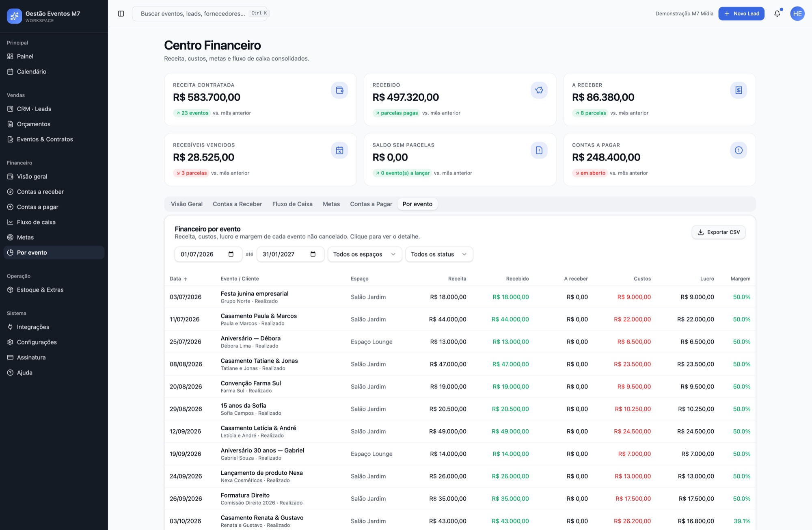Open the calendar picker for start date 01/07/2026
This screenshot has width=812, height=530.
tap(231, 254)
